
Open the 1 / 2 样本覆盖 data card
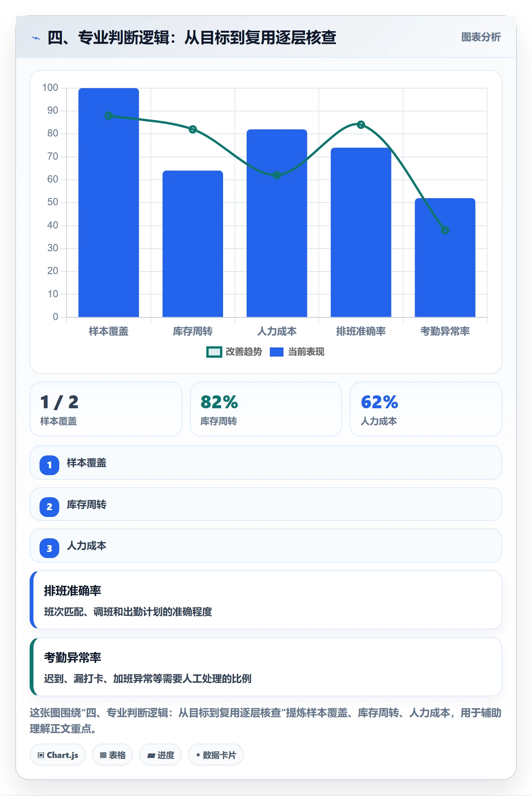pyautogui.click(x=106, y=409)
